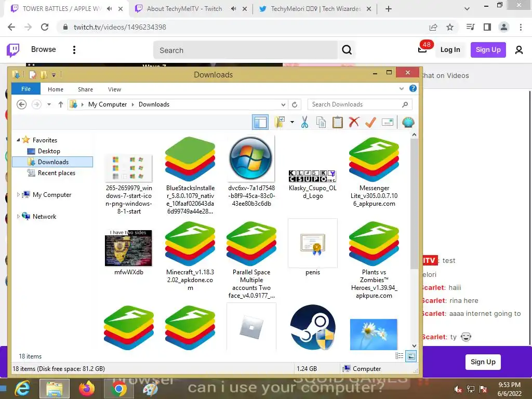This screenshot has height=399, width=532.
Task: Select the Steam installer file icon
Action: 312,327
